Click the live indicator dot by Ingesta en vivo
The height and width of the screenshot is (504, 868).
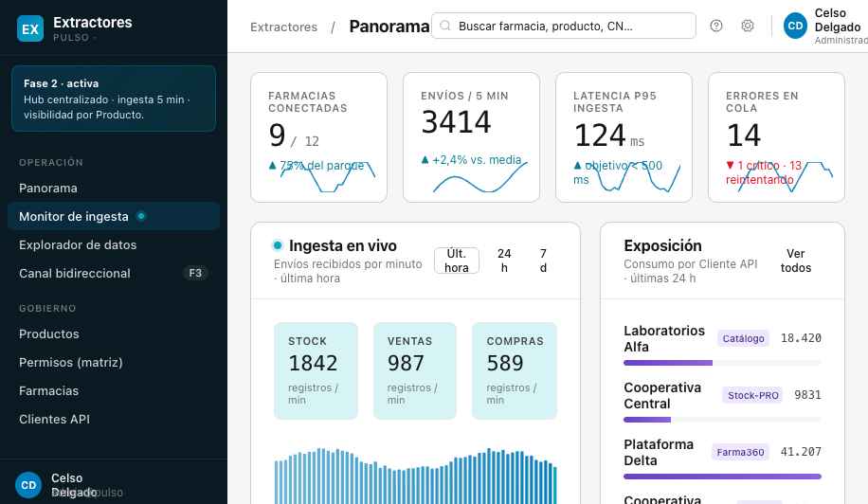278,245
